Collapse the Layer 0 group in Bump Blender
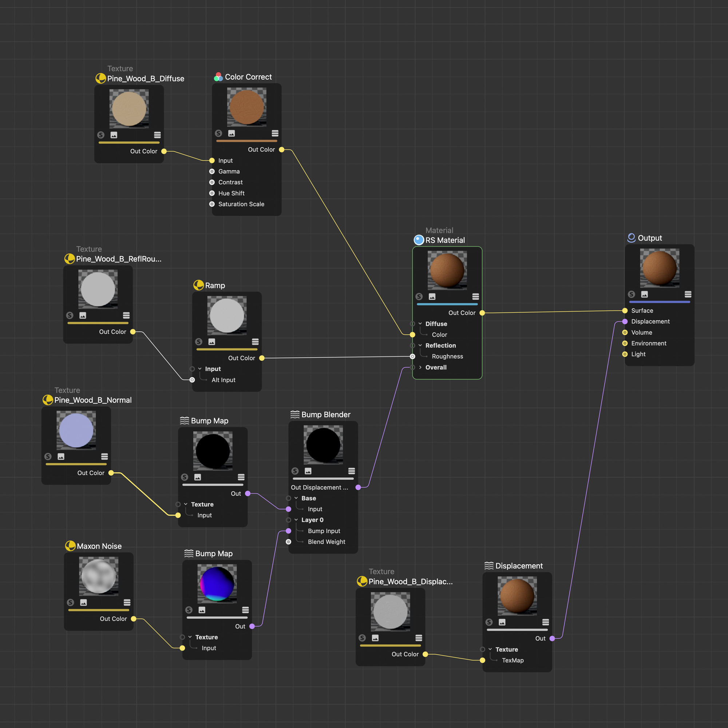This screenshot has width=728, height=728. [x=296, y=520]
